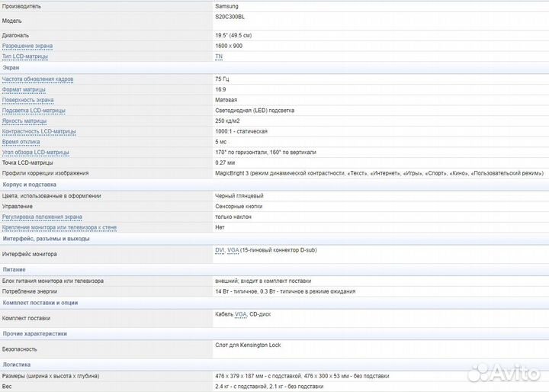This screenshot has width=549, height=392.
Task: Click the 'Производитель' row label
Action: coord(21,6)
